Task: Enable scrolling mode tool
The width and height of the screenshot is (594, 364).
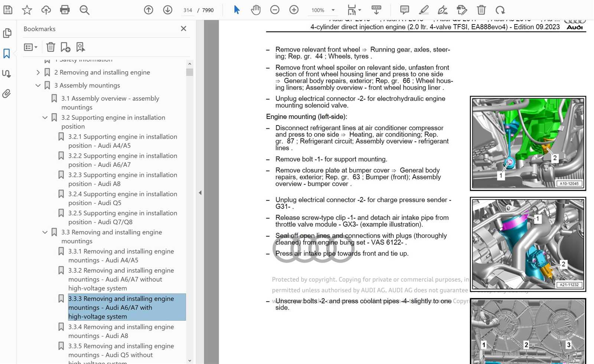Action: point(376,10)
